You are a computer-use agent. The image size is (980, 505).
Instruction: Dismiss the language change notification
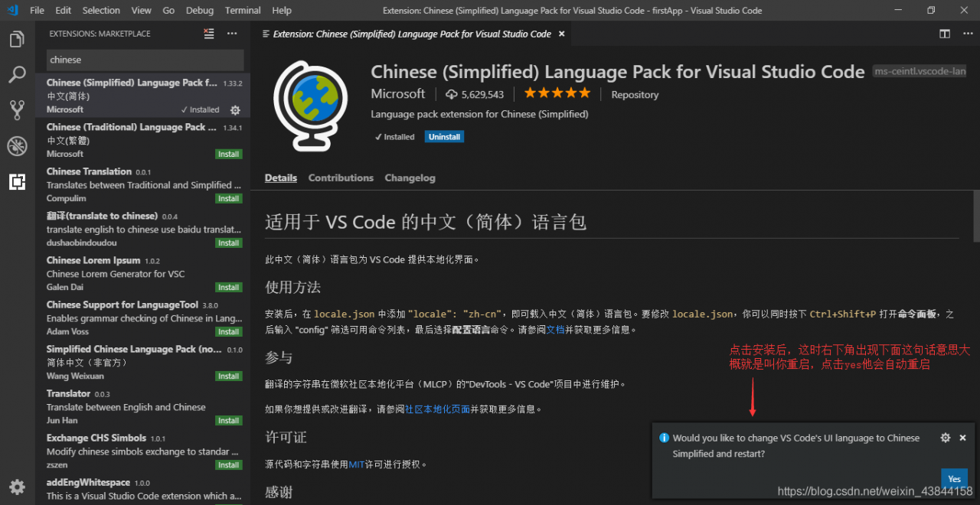point(962,438)
